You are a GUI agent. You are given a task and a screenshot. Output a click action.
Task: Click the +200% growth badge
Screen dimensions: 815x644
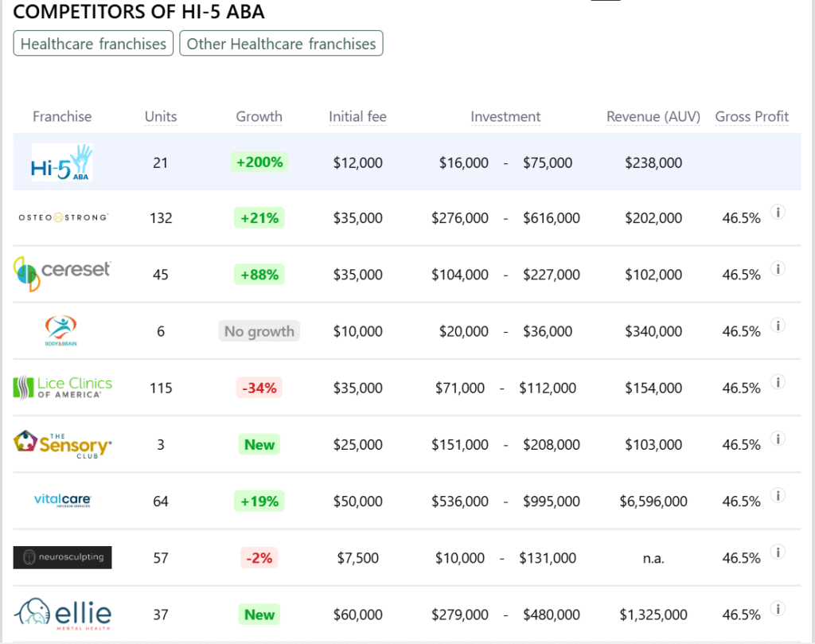(259, 162)
